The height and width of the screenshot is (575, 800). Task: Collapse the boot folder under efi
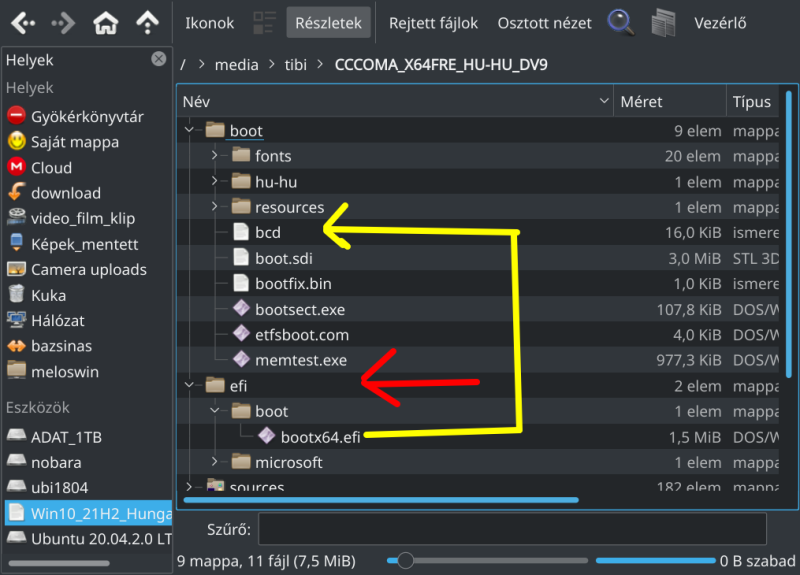[x=214, y=411]
